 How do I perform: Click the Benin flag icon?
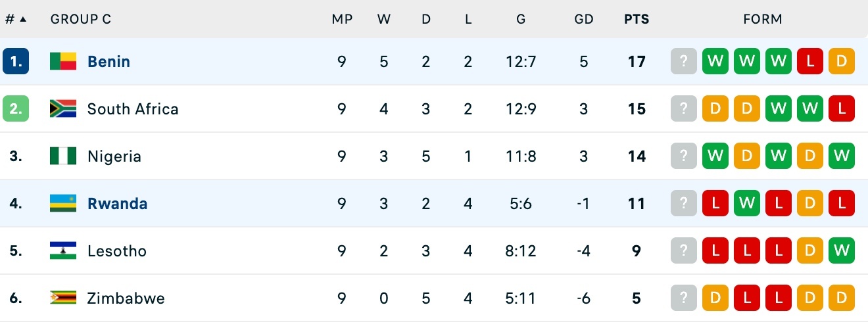[63, 62]
